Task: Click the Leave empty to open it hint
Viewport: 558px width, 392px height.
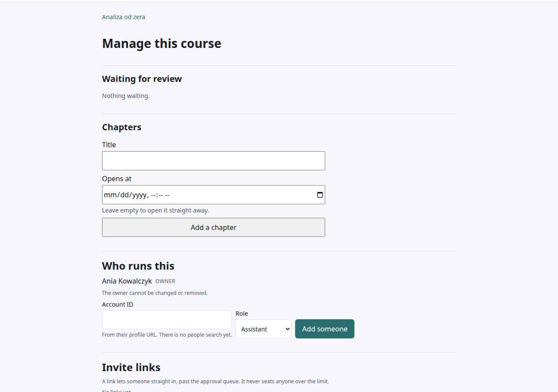Action: tap(156, 210)
